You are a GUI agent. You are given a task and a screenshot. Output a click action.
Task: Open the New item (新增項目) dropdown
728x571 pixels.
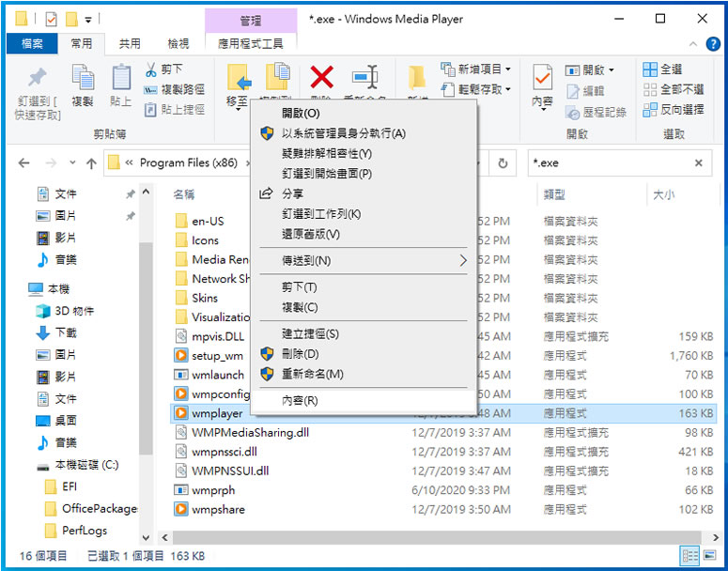point(476,69)
